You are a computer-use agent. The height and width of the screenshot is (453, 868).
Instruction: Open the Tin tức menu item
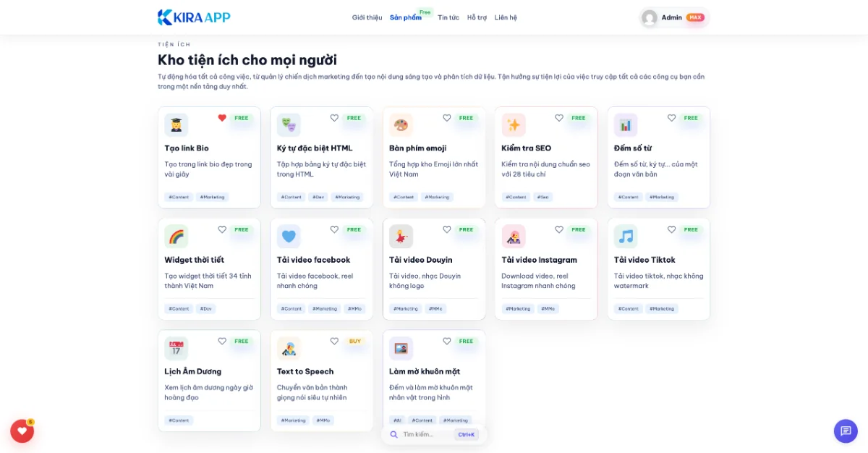(448, 17)
